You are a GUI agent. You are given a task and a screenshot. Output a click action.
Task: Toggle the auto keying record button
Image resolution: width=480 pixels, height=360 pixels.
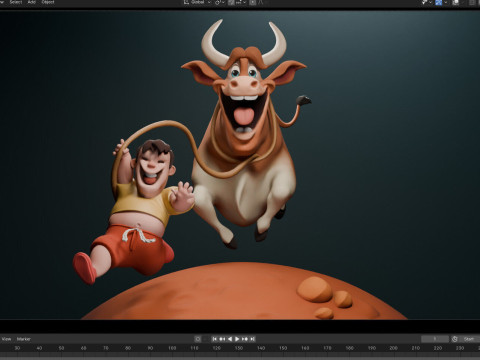[x=198, y=339]
